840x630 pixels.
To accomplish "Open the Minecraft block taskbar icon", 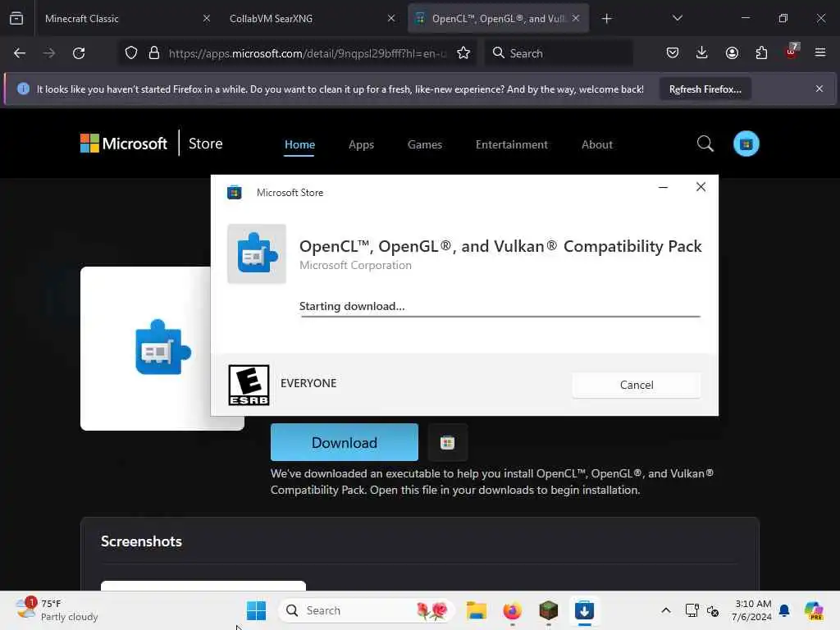I will [548, 610].
